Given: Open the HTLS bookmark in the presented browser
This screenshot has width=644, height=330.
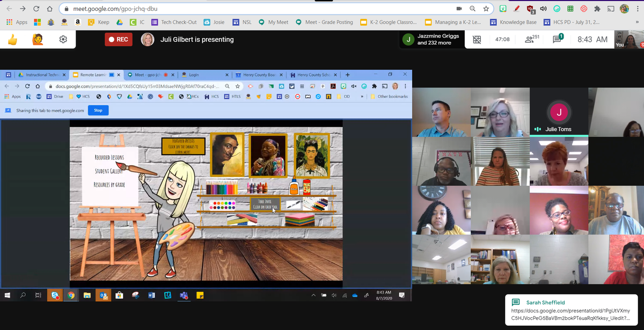Looking at the screenshot, I should pyautogui.click(x=232, y=97).
